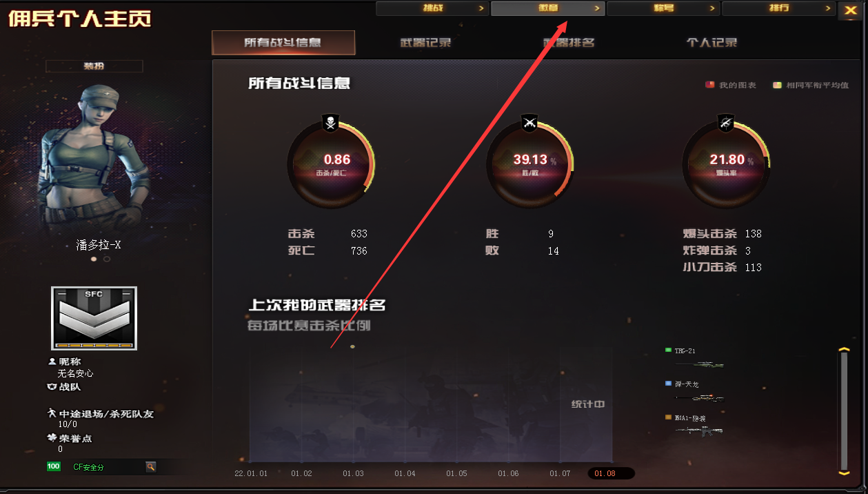Open the 称号 menu at top
868x494 pixels.
(663, 8)
